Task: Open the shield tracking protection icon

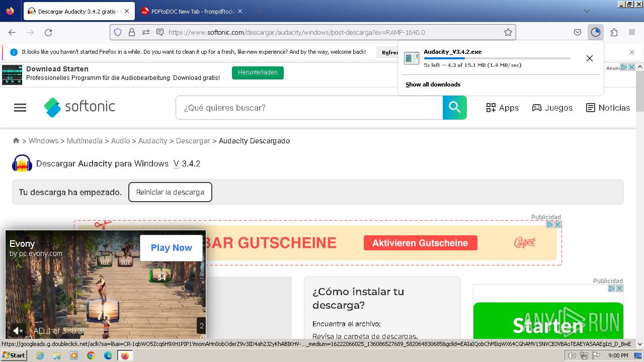Action: (x=118, y=32)
